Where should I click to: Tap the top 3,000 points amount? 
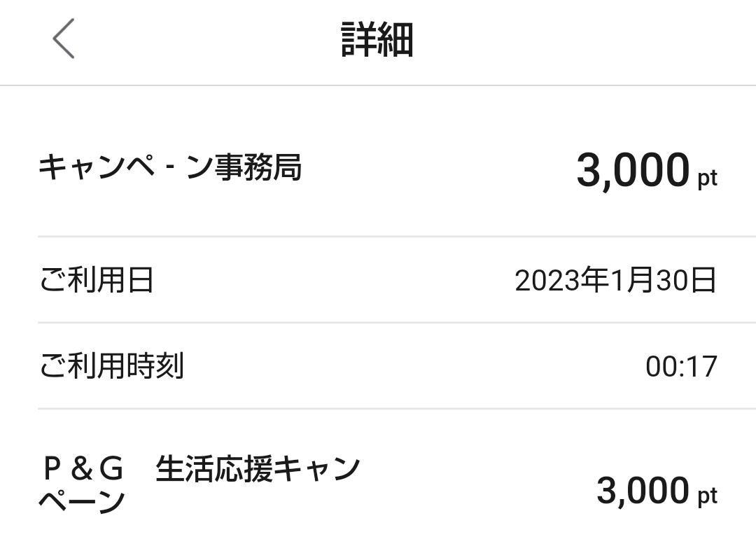click(633, 170)
